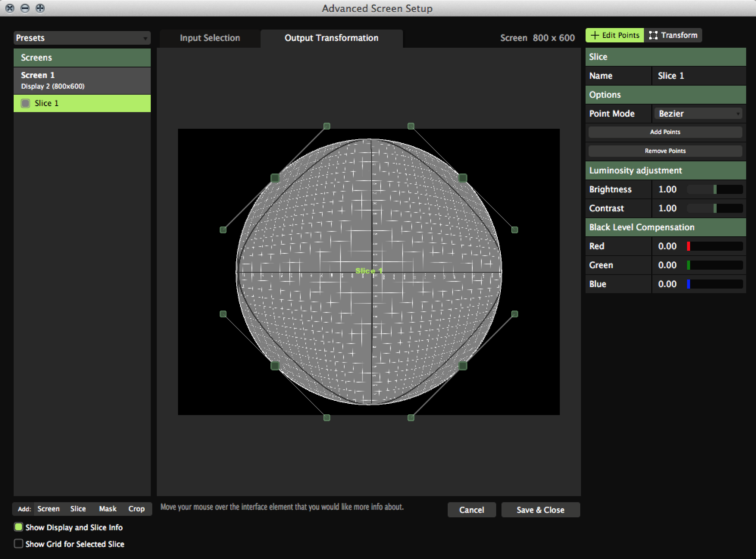Open the Output Transformation tab

click(331, 38)
